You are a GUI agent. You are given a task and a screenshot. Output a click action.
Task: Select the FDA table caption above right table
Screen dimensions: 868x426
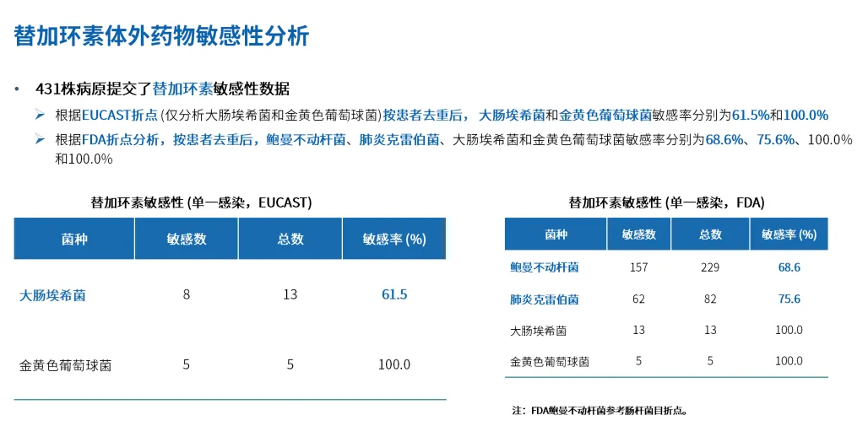pos(666,202)
